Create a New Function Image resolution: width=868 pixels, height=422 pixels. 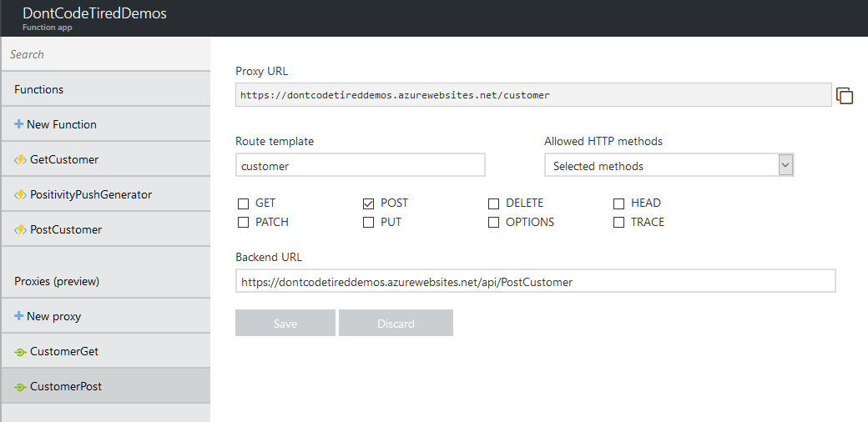[106, 124]
